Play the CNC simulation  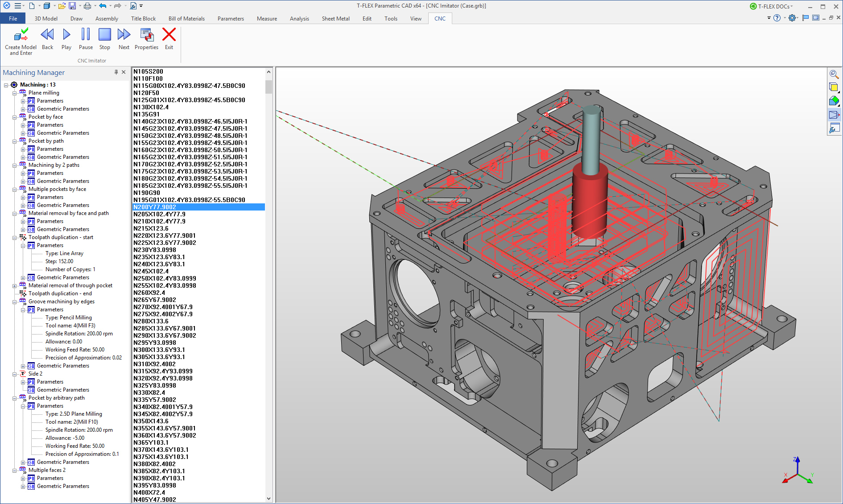(x=66, y=35)
